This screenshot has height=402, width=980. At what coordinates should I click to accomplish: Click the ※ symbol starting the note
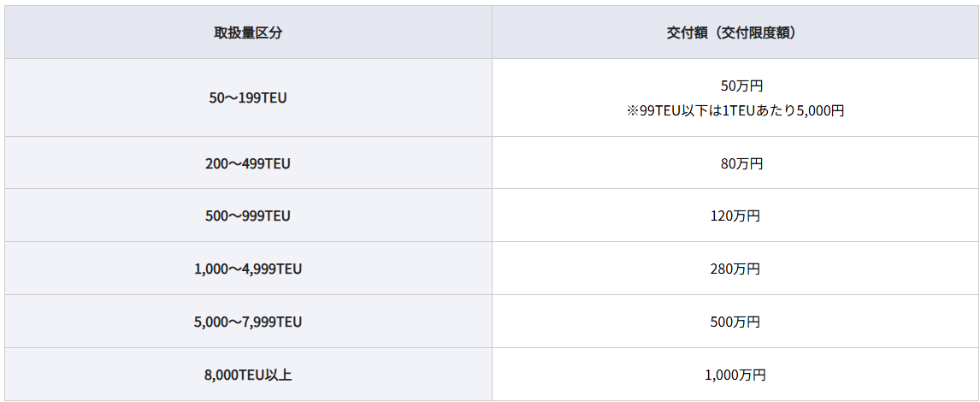point(633,111)
